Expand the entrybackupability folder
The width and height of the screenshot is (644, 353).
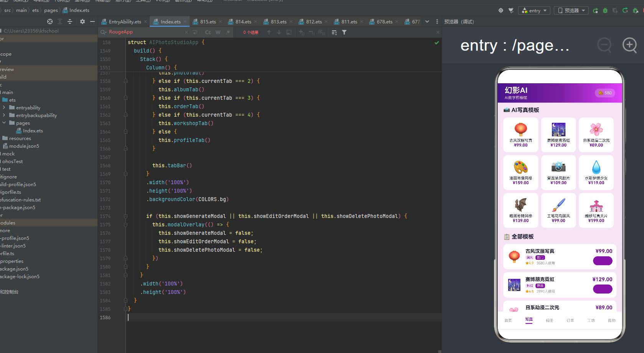4,115
